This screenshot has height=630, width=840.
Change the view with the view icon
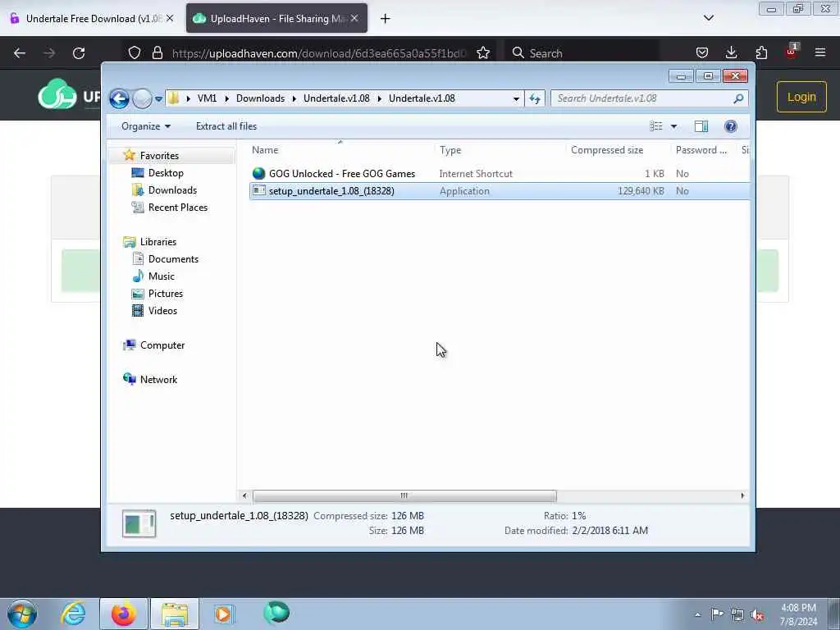655,126
